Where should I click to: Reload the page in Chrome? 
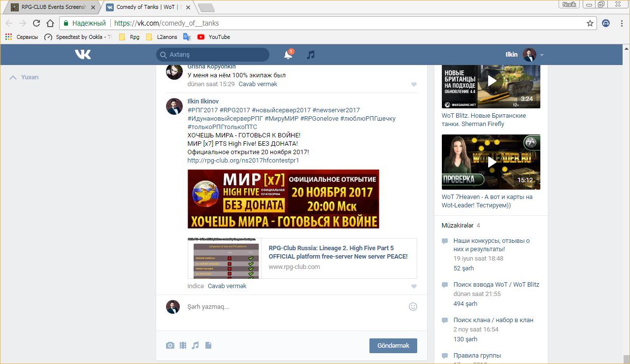36,23
